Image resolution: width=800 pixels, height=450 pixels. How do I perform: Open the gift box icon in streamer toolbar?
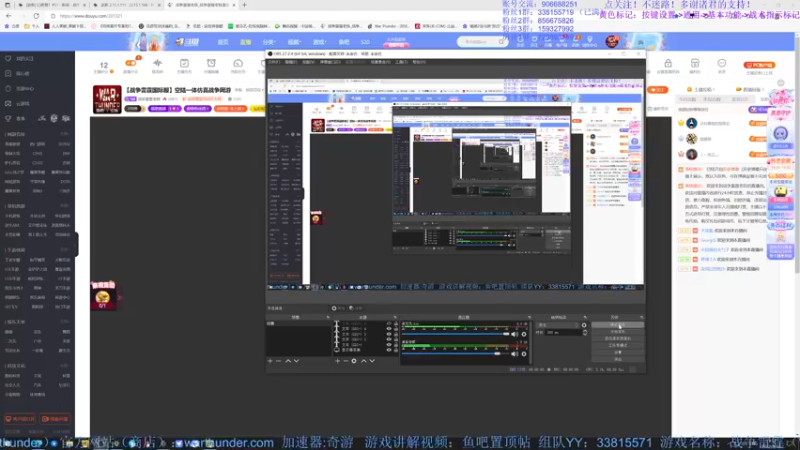tap(695, 65)
